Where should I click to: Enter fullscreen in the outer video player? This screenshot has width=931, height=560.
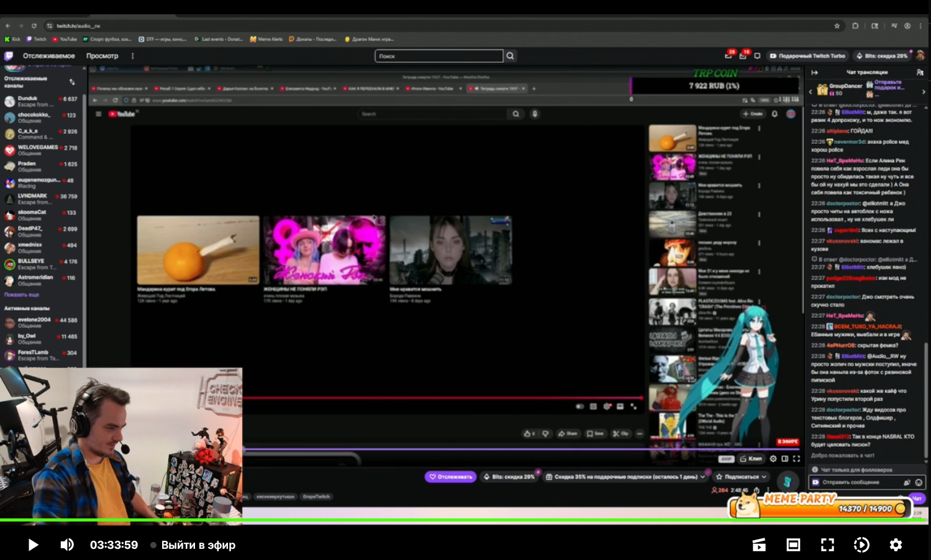click(x=827, y=545)
